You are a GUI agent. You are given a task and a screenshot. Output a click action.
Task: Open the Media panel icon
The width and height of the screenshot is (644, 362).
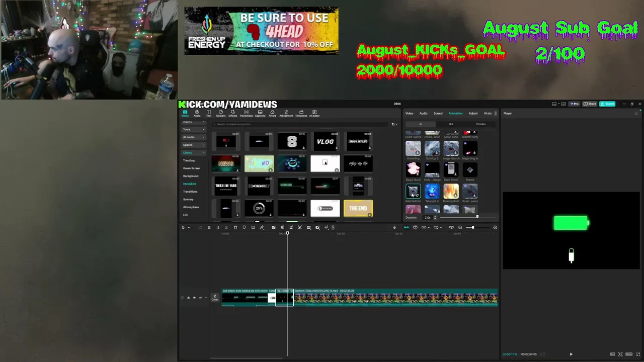[185, 113]
